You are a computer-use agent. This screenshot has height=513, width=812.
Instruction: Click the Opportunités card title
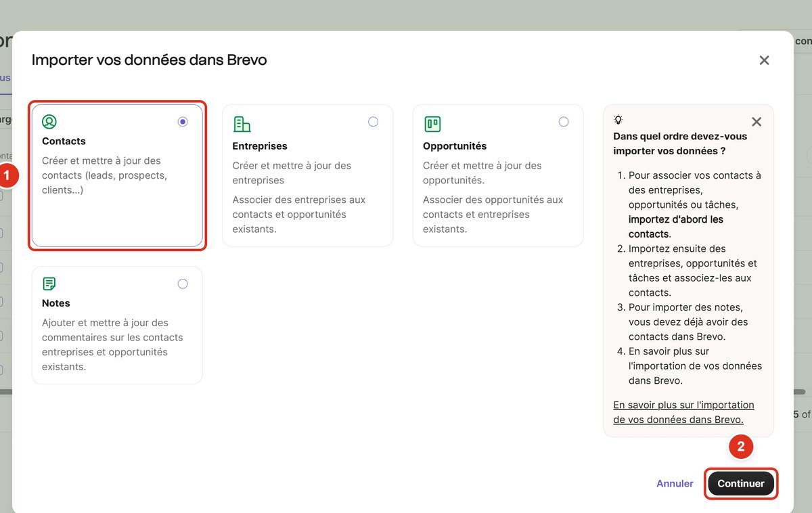[x=455, y=146]
